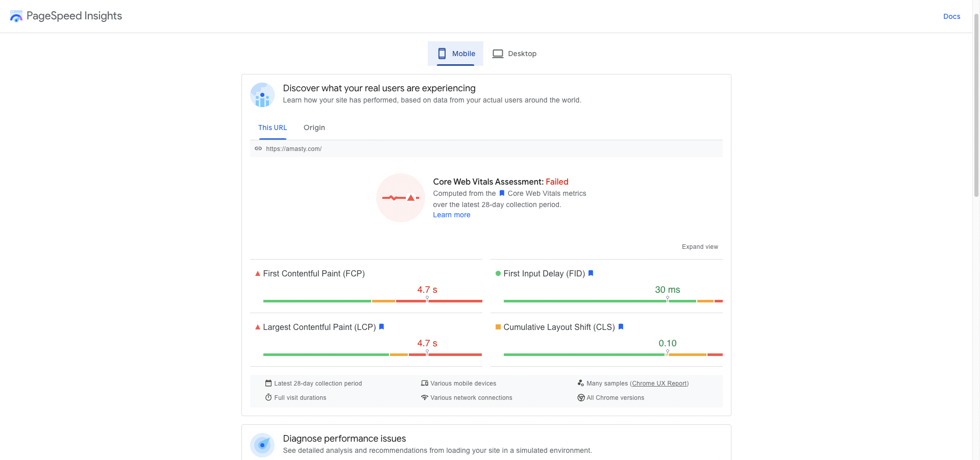
Task: Click the stopwatch icon for visit durations
Action: tap(268, 397)
